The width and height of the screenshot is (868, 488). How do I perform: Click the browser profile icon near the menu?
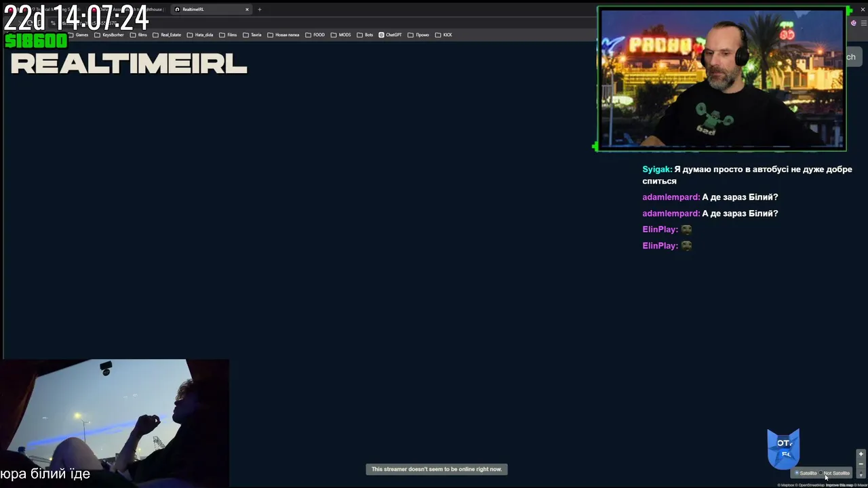point(853,23)
